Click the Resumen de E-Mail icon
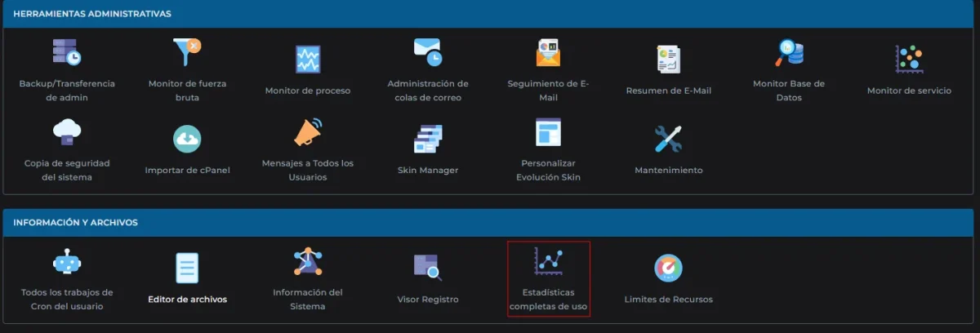Image resolution: width=980 pixels, height=333 pixels. click(668, 59)
